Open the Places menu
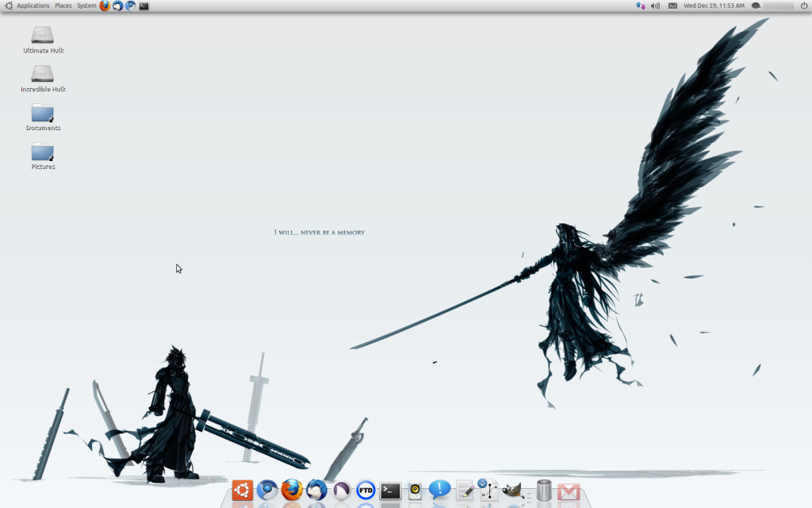 click(63, 6)
